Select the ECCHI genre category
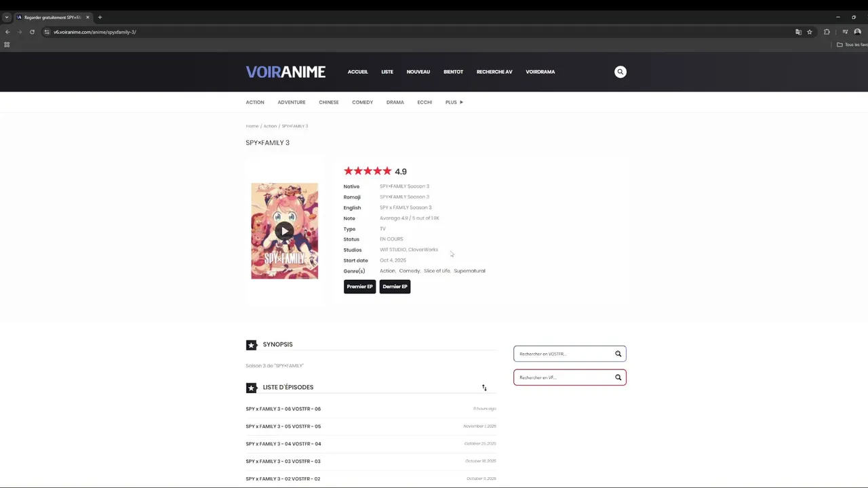This screenshot has width=868, height=488. pos(425,102)
